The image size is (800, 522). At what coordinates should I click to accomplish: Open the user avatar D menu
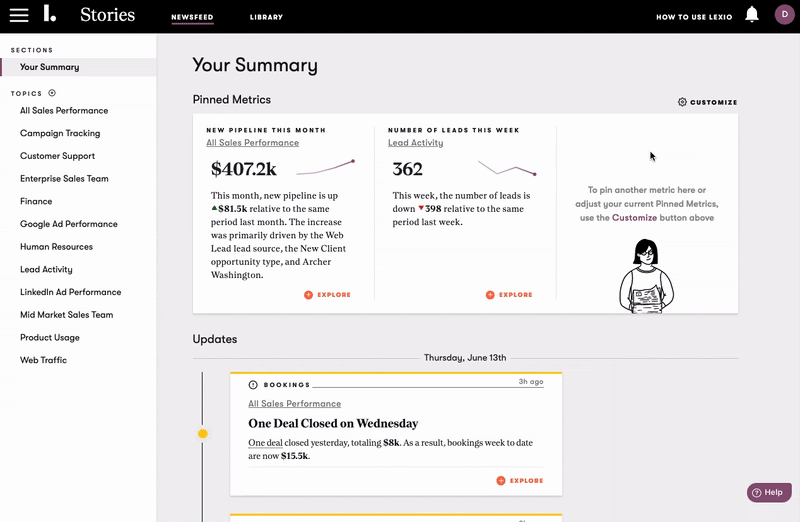pyautogui.click(x=784, y=14)
